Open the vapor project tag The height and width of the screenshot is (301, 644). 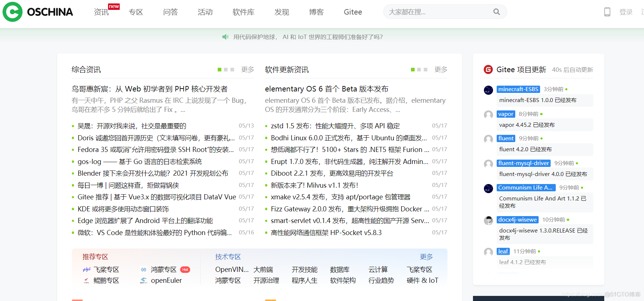coord(506,114)
